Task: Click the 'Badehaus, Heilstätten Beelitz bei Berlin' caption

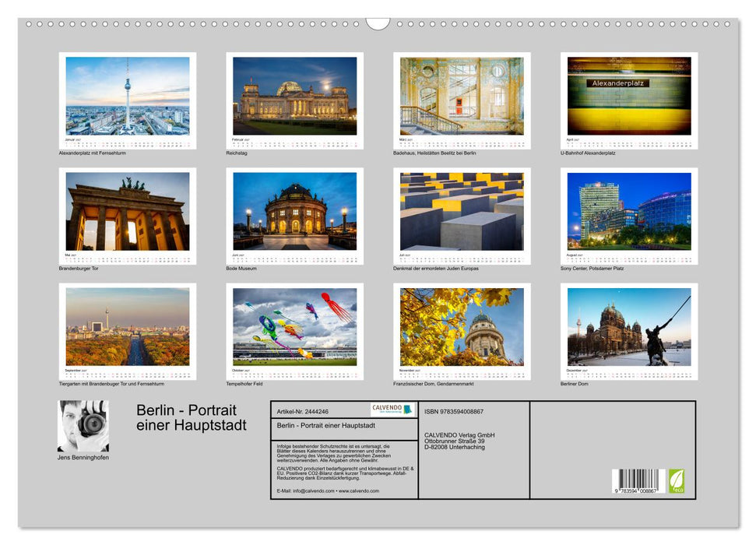Action: [x=434, y=153]
